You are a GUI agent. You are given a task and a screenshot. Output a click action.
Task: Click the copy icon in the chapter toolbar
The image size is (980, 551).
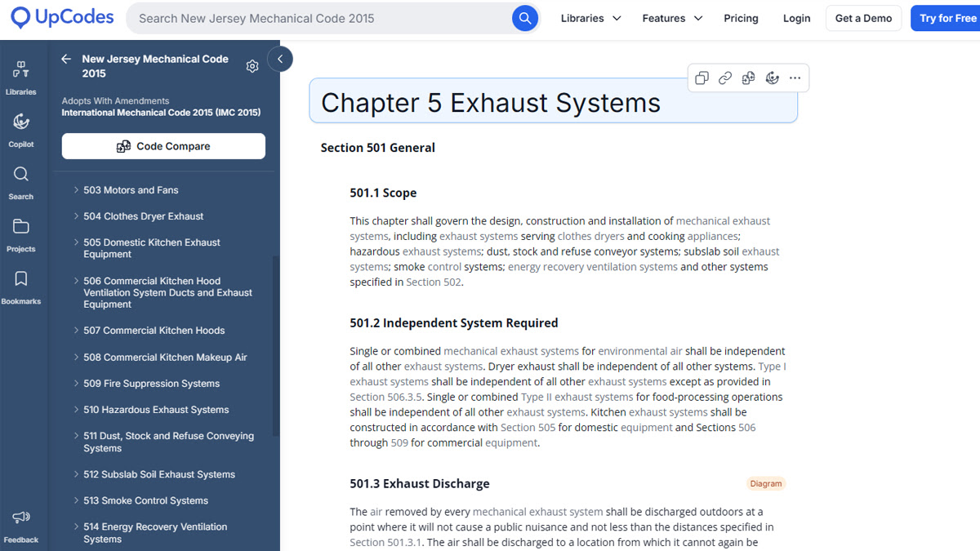point(702,78)
